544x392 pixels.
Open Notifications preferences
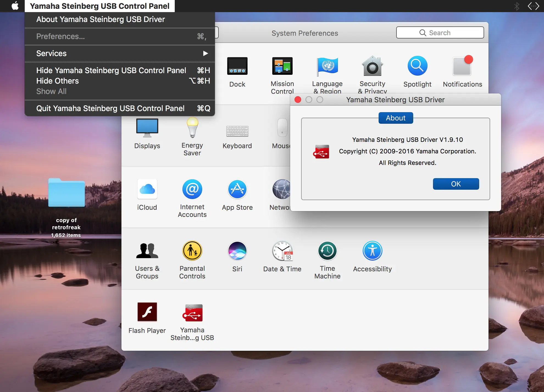(462, 66)
